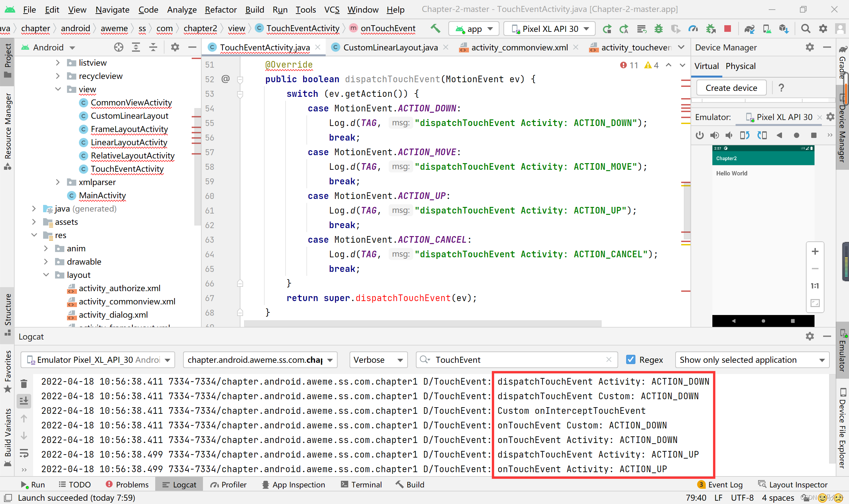
Task: Click the Clear logcat trash icon
Action: pyautogui.click(x=24, y=383)
